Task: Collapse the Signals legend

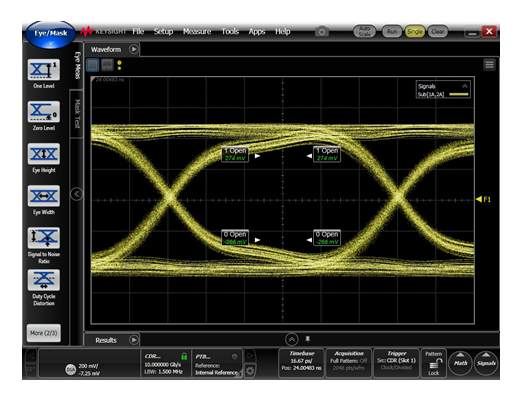Action: [465, 86]
